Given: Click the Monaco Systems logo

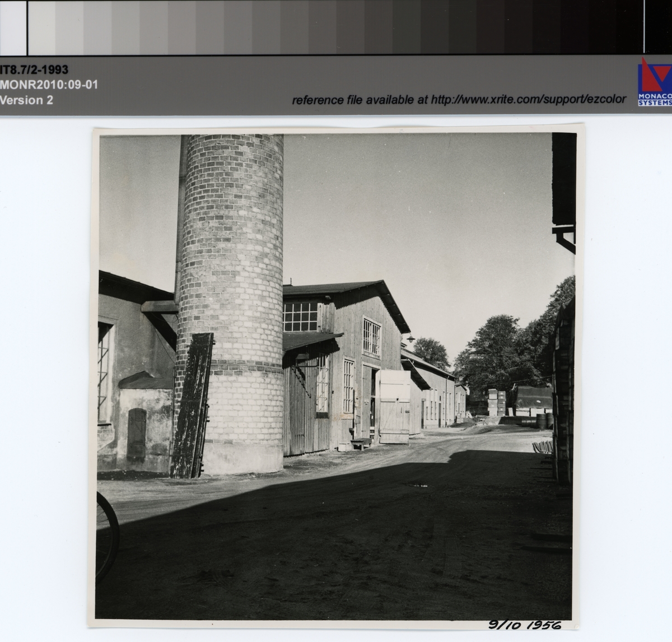Looking at the screenshot, I should click(x=655, y=82).
